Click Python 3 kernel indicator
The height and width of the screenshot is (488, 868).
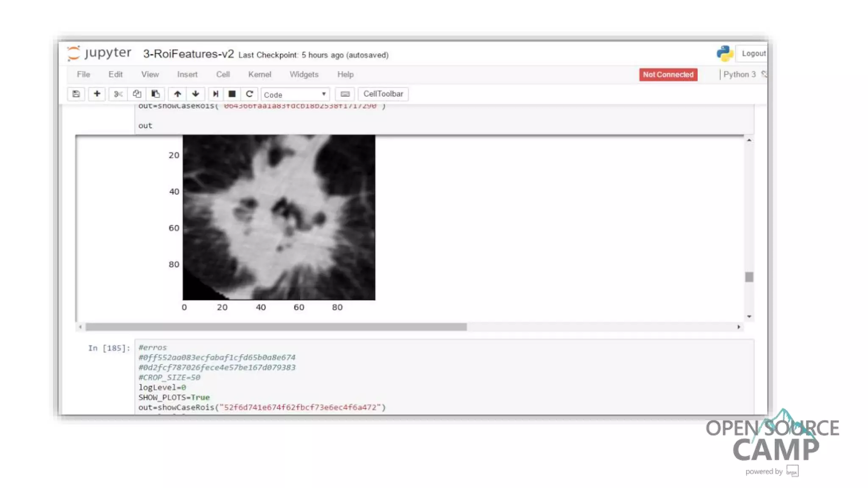(x=739, y=75)
